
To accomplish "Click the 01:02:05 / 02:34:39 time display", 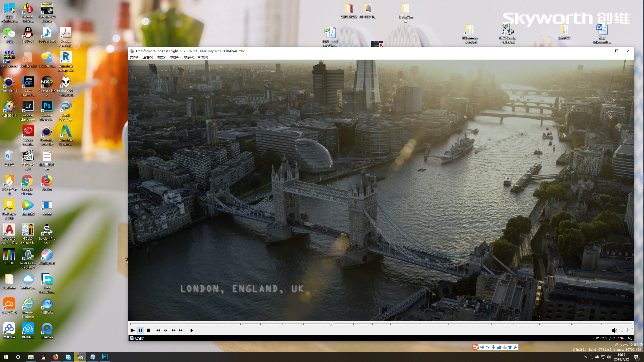I will 610,338.
